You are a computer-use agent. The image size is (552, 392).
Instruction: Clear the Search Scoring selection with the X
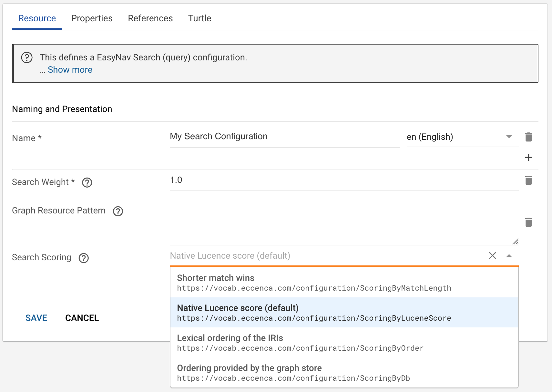click(492, 256)
